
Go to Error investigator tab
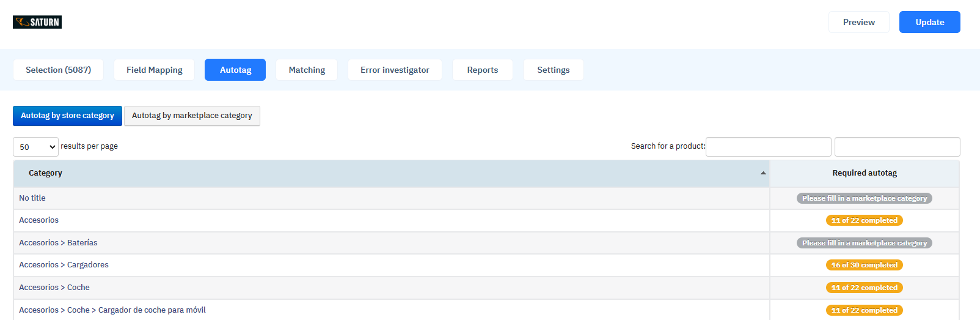tap(395, 70)
